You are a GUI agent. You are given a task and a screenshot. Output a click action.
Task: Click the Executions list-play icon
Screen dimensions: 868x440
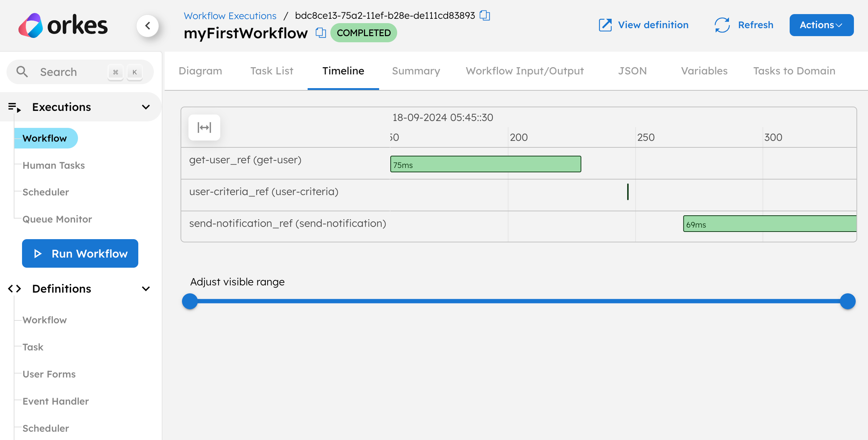[14, 107]
